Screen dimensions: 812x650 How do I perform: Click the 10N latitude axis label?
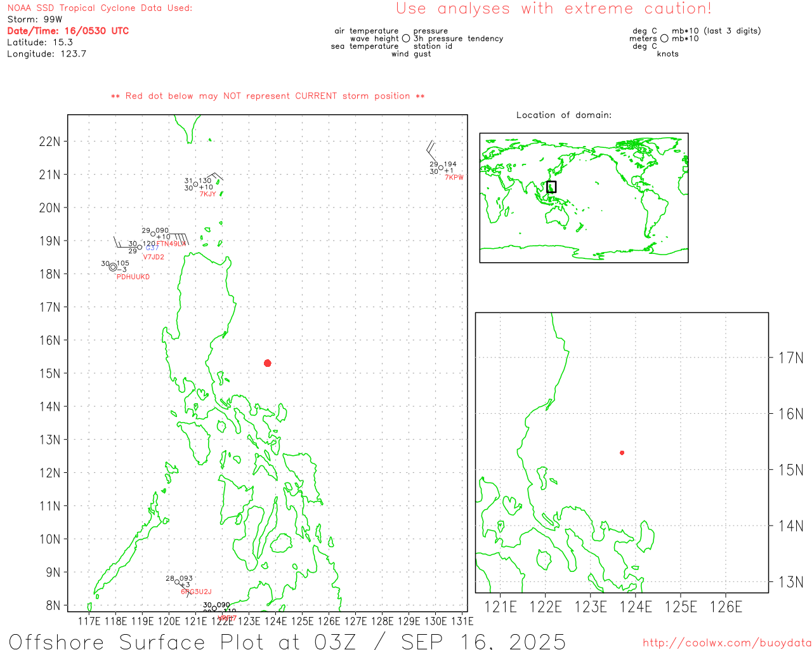tap(49, 540)
